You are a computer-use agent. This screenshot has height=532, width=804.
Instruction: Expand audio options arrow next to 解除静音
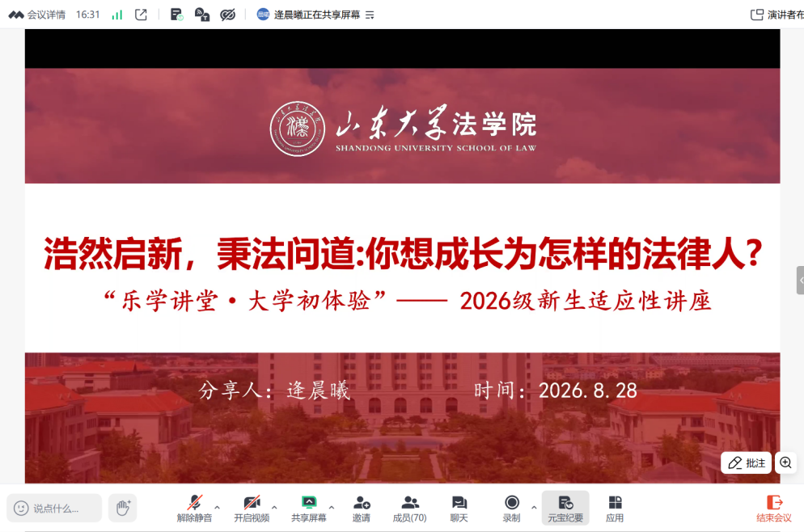[x=217, y=508]
